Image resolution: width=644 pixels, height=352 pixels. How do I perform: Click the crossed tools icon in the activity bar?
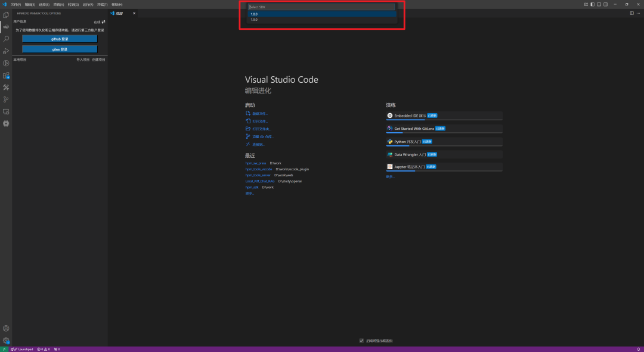point(6,88)
